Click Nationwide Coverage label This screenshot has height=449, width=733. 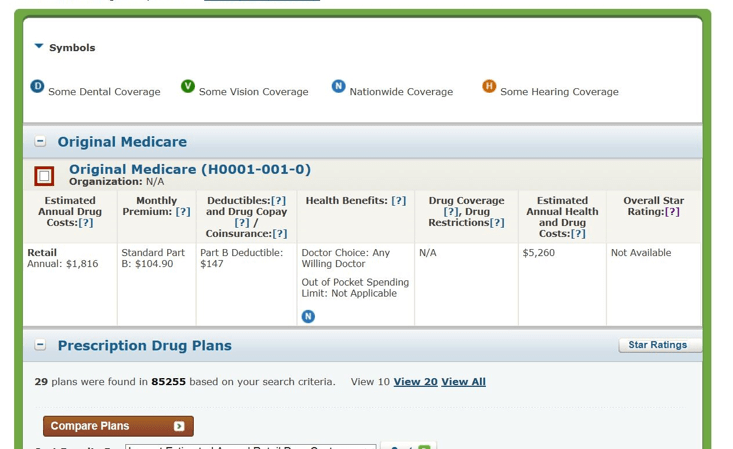pos(401,92)
